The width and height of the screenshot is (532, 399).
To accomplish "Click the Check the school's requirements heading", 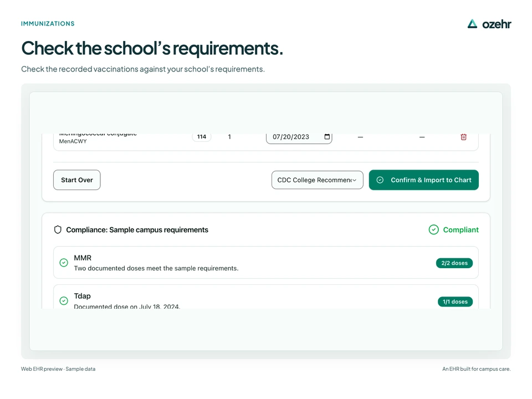I will (x=152, y=48).
